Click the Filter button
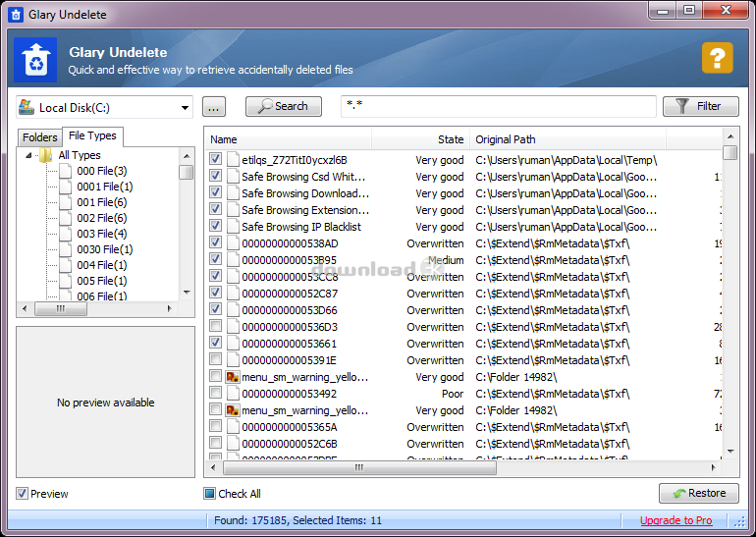Viewport: 756px width, 537px height. tap(701, 107)
